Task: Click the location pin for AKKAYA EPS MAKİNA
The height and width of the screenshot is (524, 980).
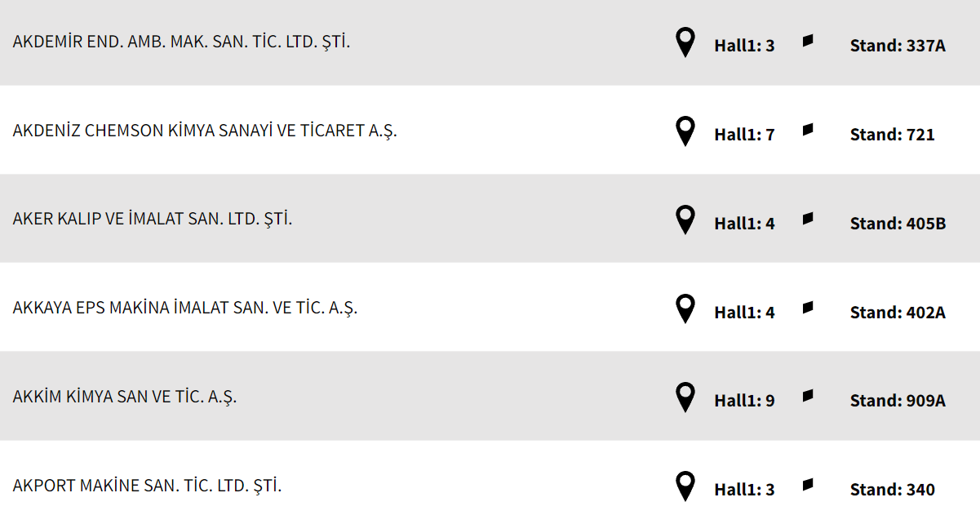Action: point(685,309)
